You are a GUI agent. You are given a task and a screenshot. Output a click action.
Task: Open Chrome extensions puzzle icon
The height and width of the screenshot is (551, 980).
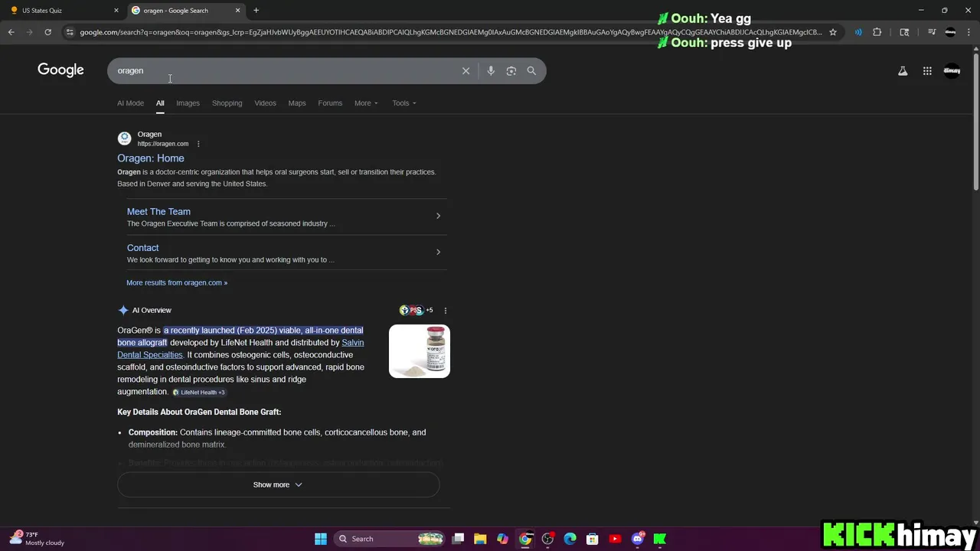click(877, 32)
